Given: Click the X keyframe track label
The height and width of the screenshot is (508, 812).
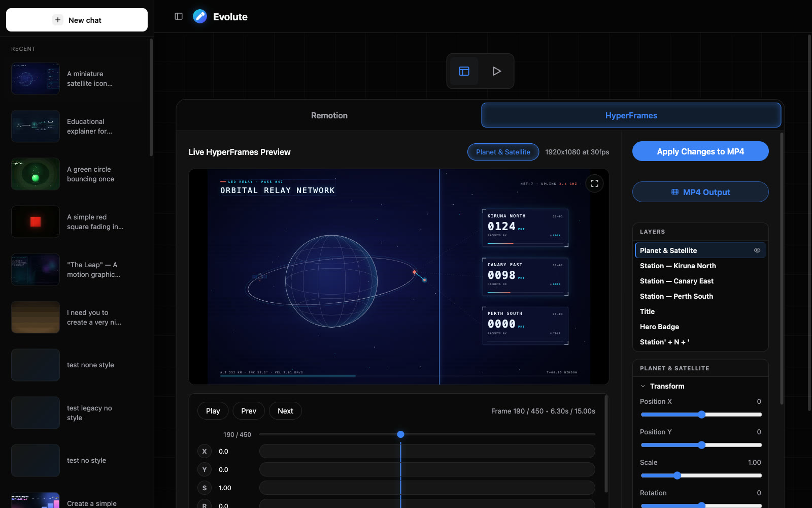Looking at the screenshot, I should click(205, 451).
